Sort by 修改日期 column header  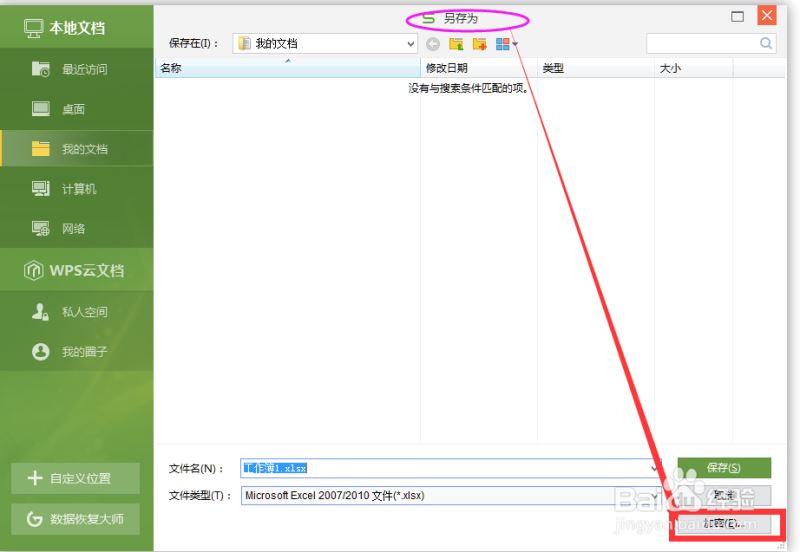coord(479,68)
